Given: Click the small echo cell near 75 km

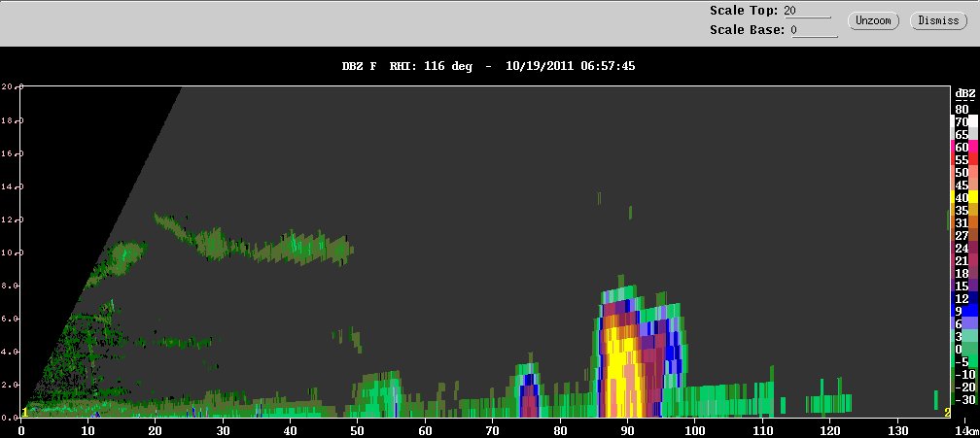Looking at the screenshot, I should tap(529, 393).
